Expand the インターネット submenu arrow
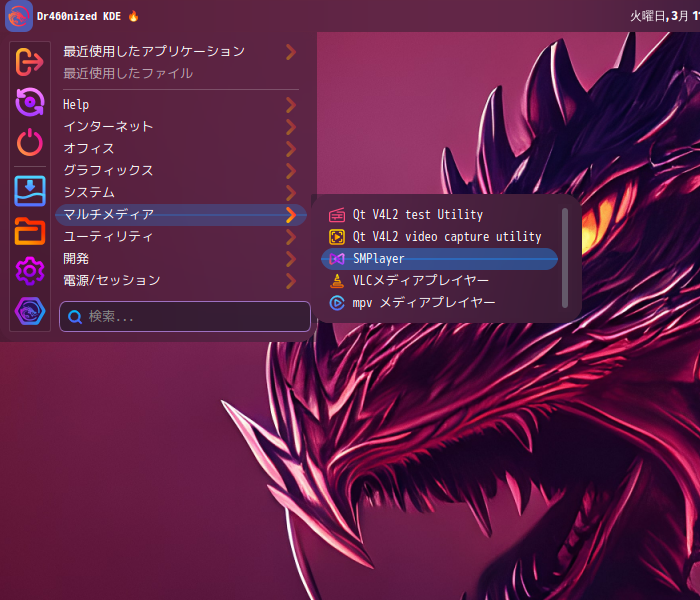 pyautogui.click(x=291, y=127)
